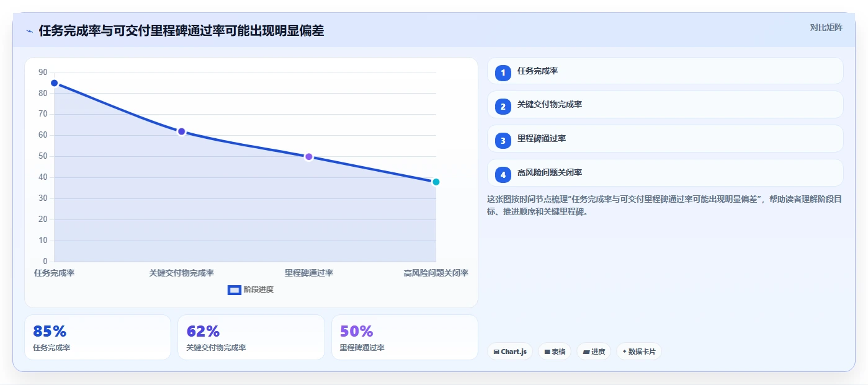Click x-axis label 里程碑通过率

[x=308, y=273]
